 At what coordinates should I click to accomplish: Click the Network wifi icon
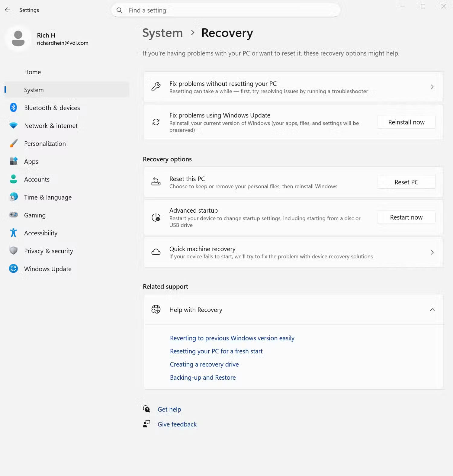tap(13, 125)
